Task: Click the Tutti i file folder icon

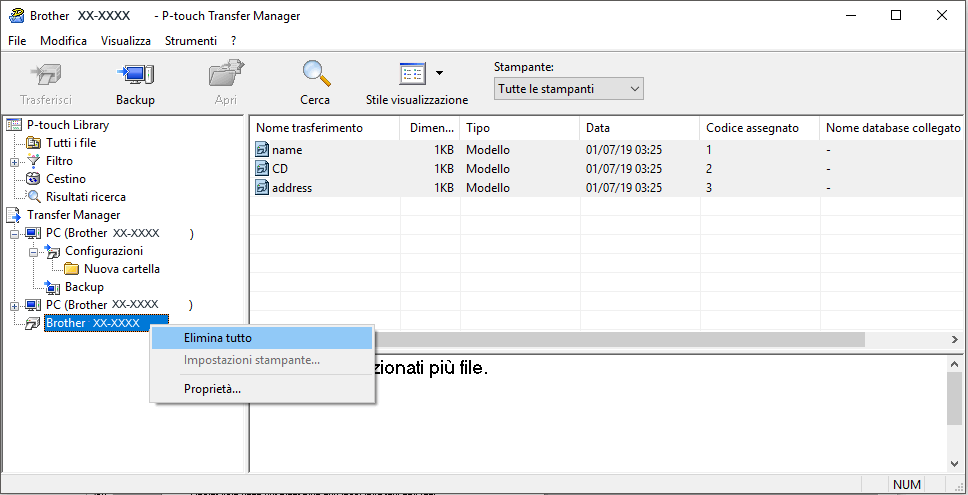Action: tap(33, 143)
